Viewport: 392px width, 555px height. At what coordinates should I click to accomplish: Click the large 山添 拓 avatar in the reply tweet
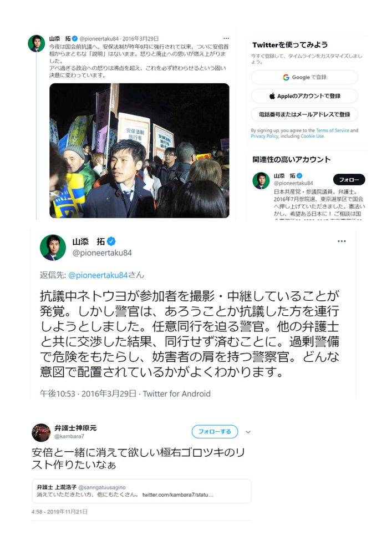click(x=53, y=248)
